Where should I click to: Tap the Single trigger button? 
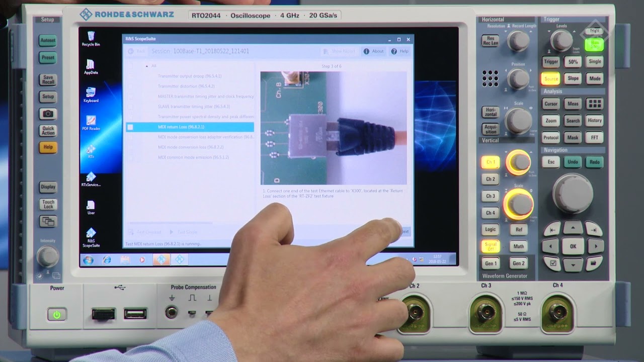[595, 61]
